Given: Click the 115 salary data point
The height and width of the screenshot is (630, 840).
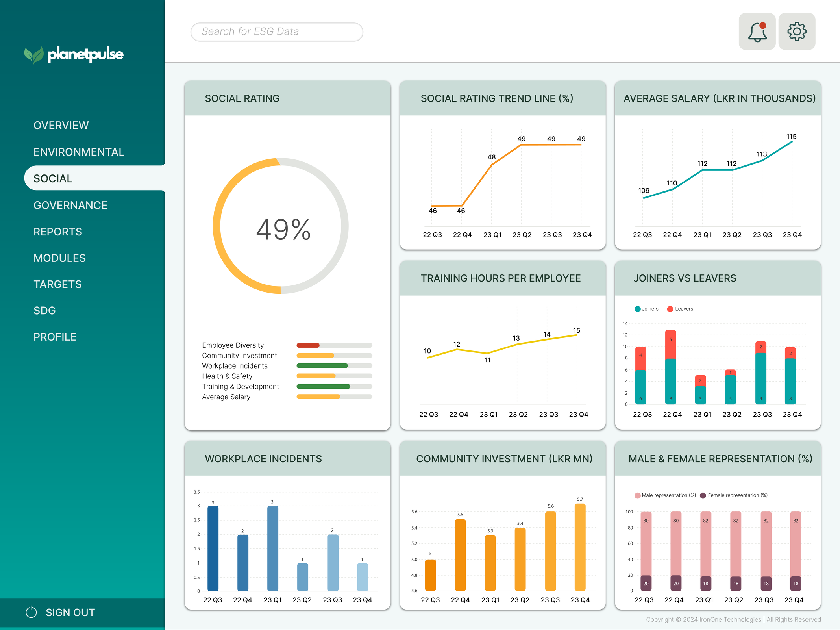Looking at the screenshot, I should [792, 142].
